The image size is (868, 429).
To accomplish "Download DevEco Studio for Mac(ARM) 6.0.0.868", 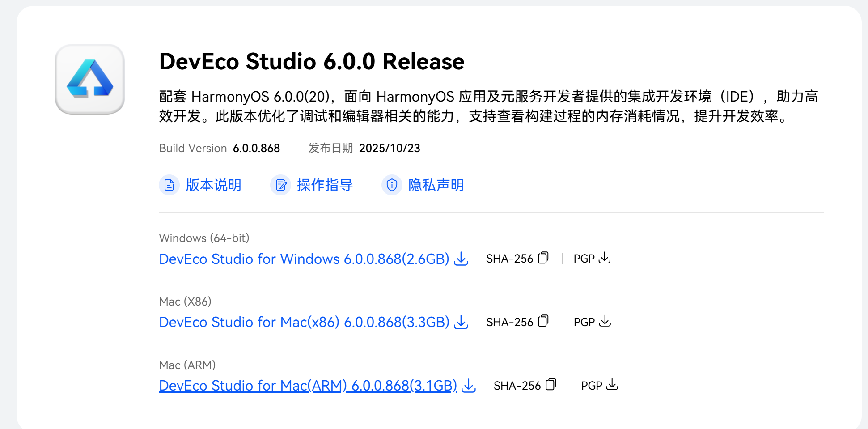I will tap(308, 386).
